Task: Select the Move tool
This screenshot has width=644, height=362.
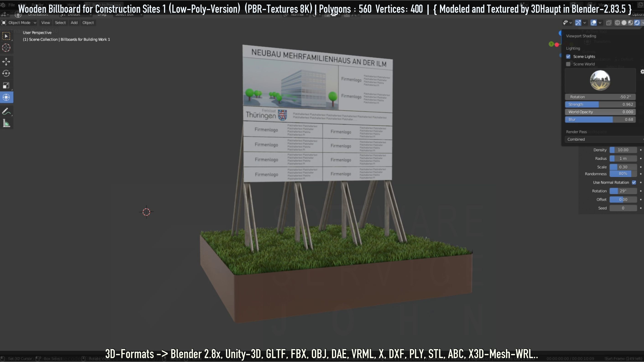Action: (x=6, y=61)
